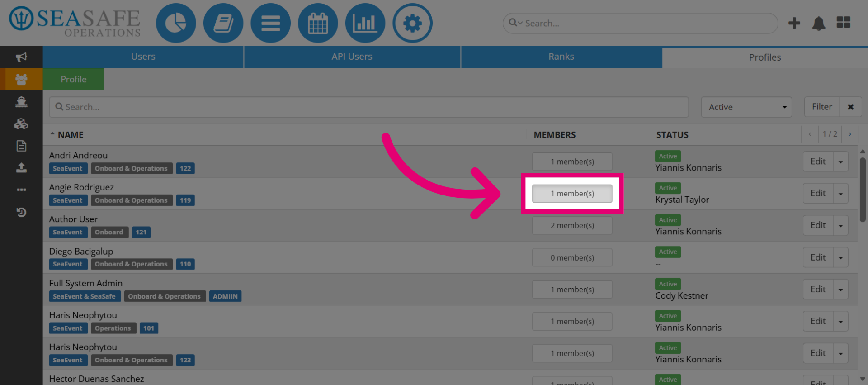
Task: Open the pie chart dashboard icon
Action: pyautogui.click(x=176, y=23)
